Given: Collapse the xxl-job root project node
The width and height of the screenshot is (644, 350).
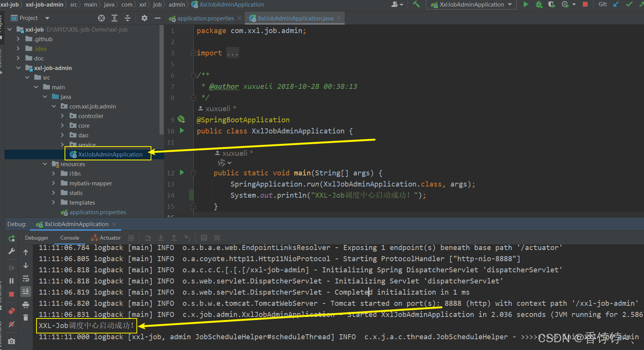Looking at the screenshot, I should [x=10, y=30].
